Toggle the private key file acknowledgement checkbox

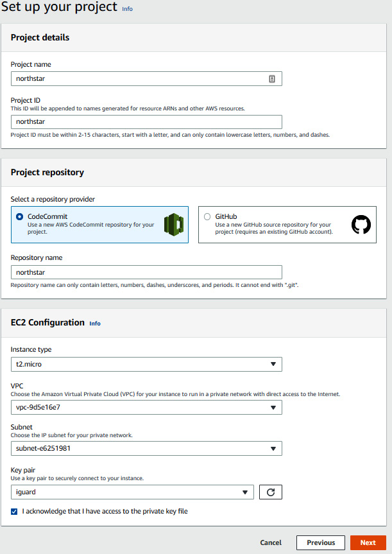pyautogui.click(x=14, y=511)
